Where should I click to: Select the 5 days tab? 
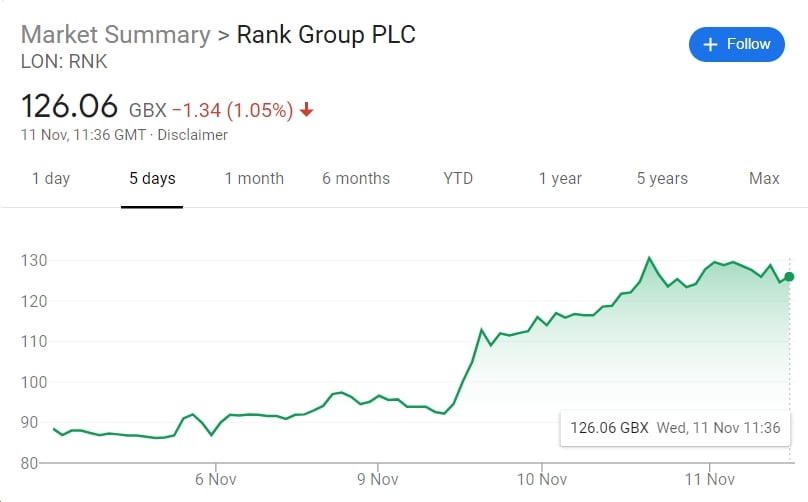pyautogui.click(x=152, y=179)
